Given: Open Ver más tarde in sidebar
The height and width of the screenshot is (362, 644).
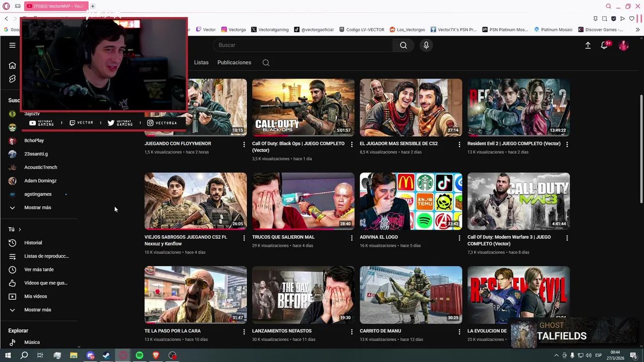Looking at the screenshot, I should (38, 269).
